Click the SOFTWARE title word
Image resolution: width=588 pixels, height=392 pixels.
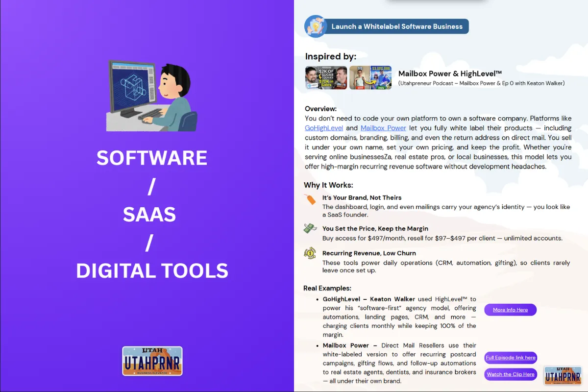[152, 158]
